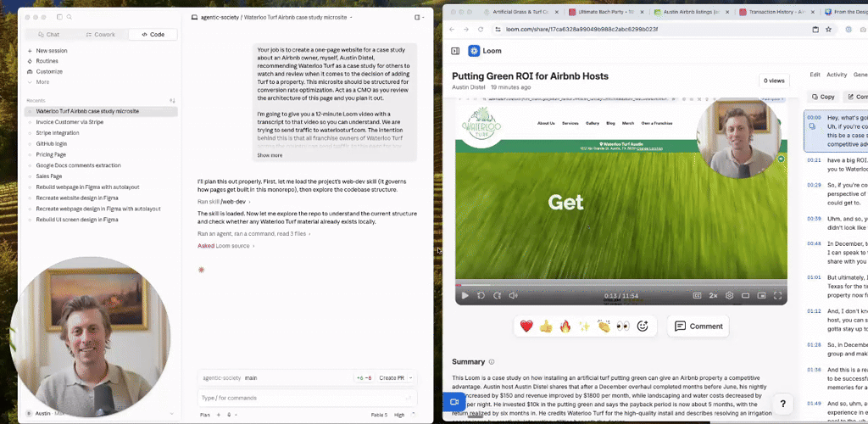Switch to Cowork mode in left app
The height and width of the screenshot is (424, 868).
[101, 34]
